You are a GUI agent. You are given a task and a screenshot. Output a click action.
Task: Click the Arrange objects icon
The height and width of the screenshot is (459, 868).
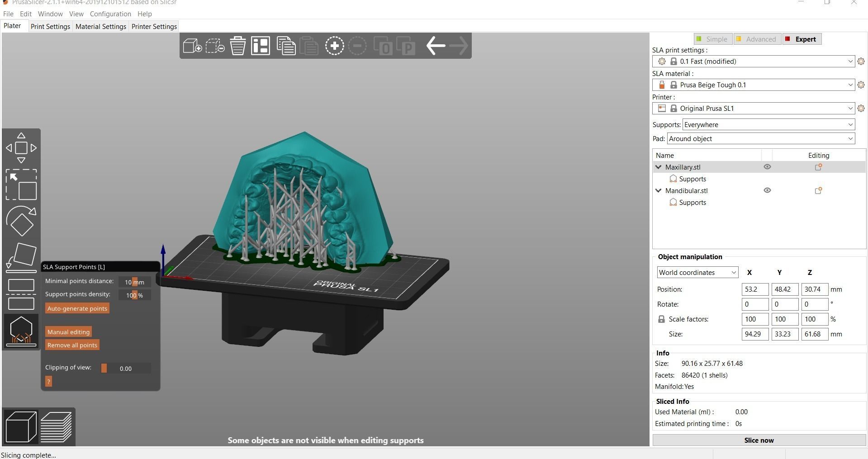point(261,46)
